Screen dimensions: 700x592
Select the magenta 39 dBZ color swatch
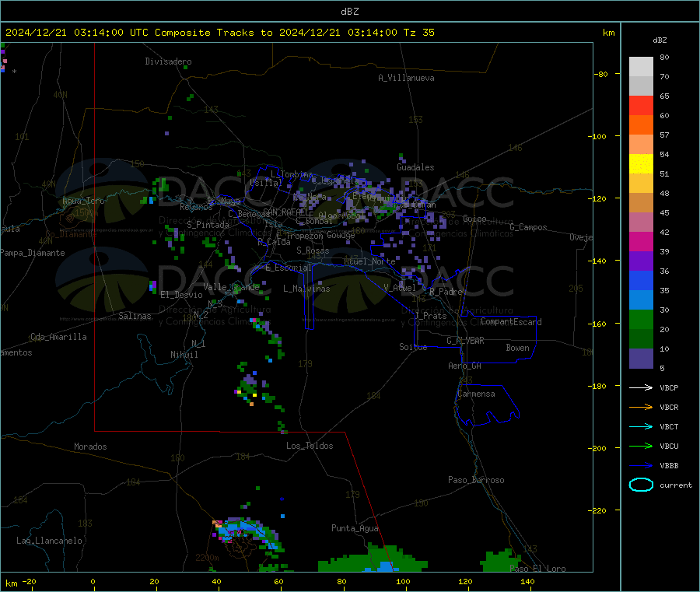[x=641, y=241]
